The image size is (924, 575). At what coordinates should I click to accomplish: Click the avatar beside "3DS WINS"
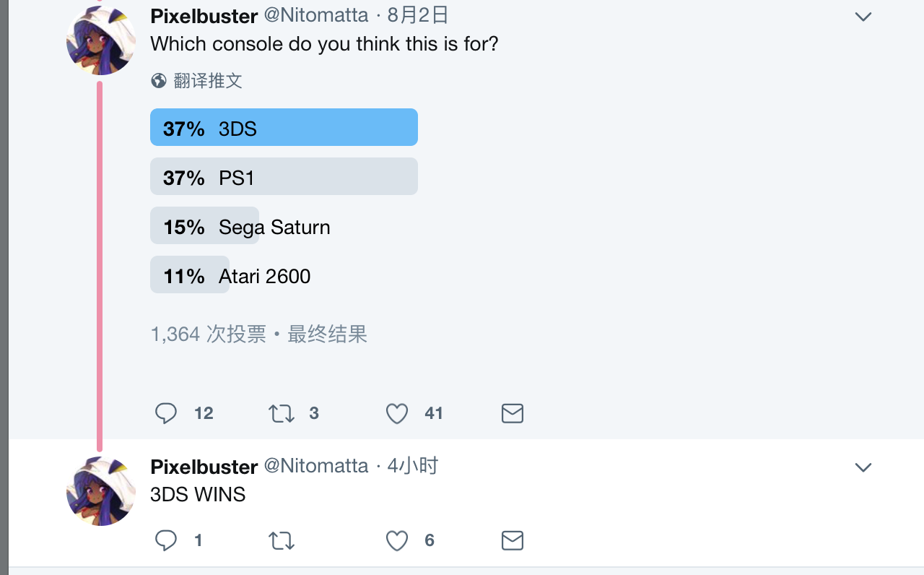[100, 491]
